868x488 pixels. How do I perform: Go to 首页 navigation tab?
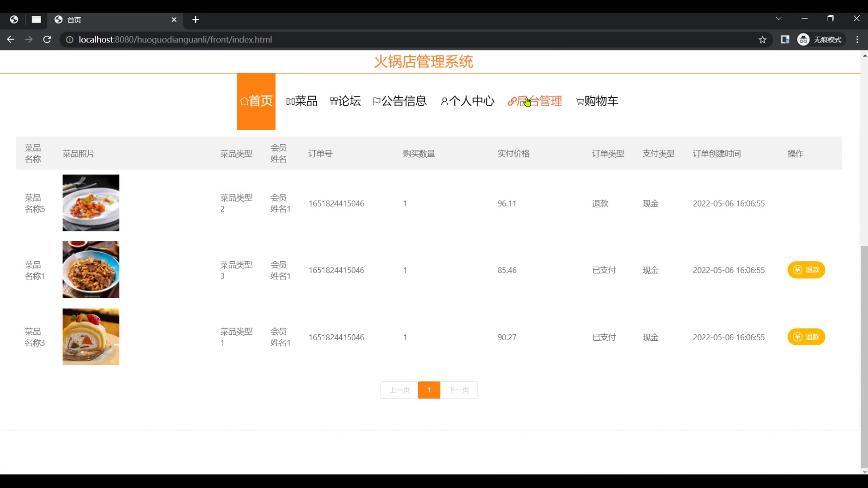(x=256, y=101)
